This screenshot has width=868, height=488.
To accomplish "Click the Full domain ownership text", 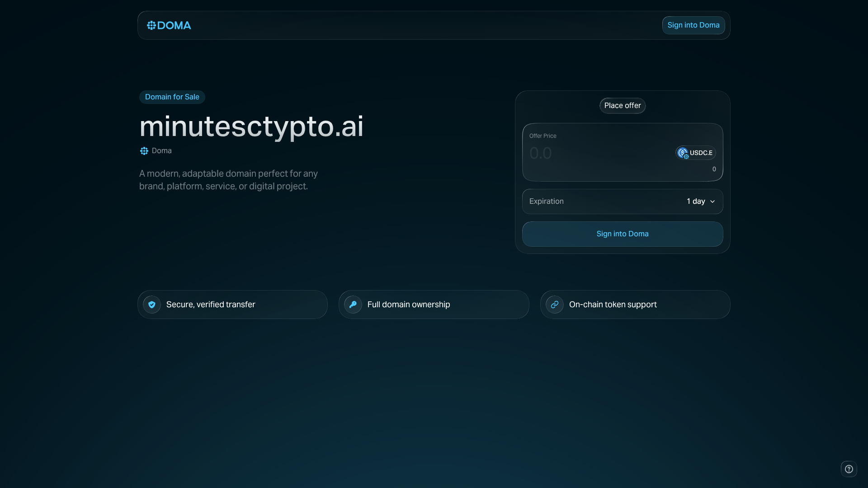I will [x=409, y=305].
